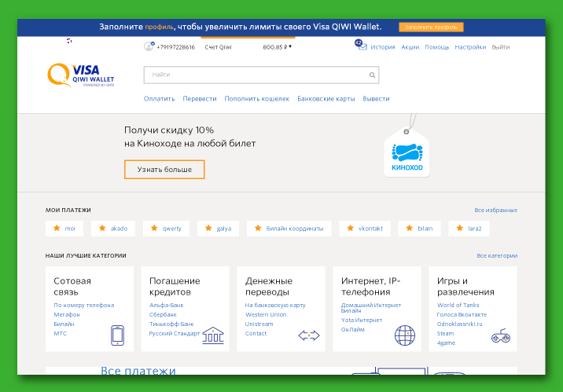
Task: Open На банковскую карту link
Action: (275, 306)
